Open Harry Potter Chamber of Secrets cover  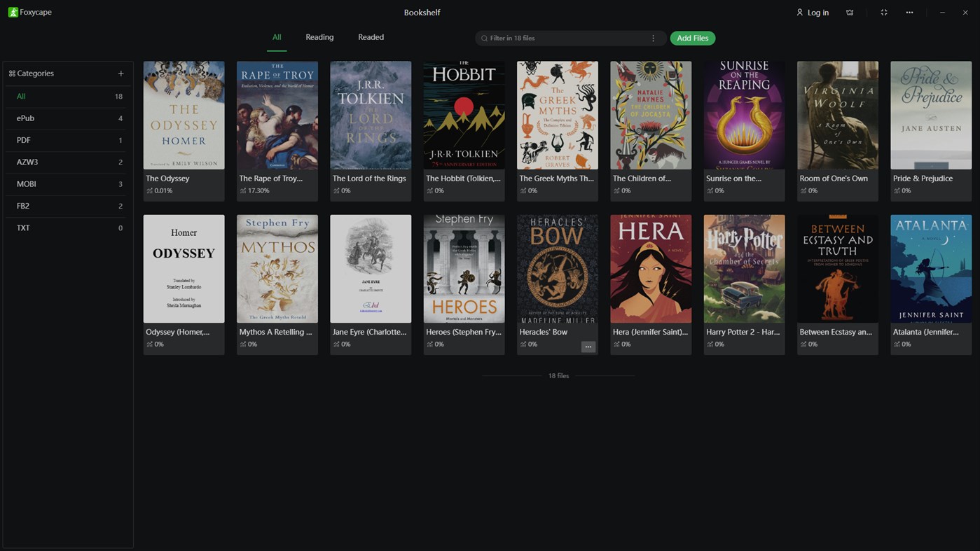tap(745, 269)
